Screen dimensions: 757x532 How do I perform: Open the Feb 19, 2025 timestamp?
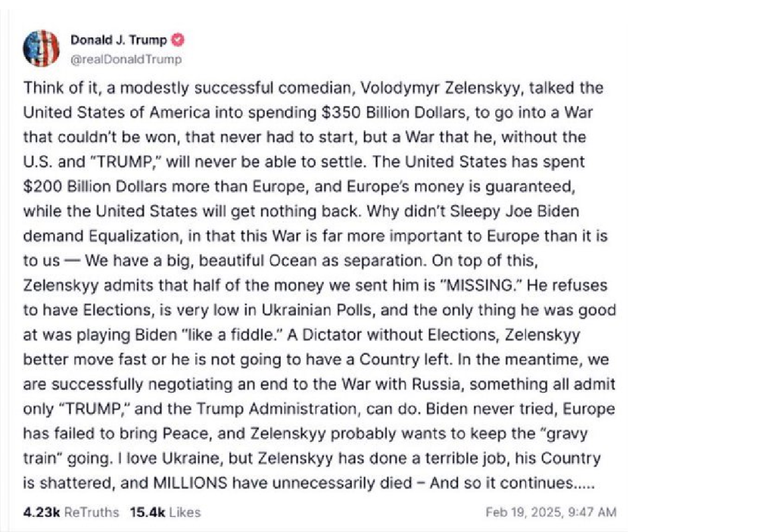tap(551, 512)
